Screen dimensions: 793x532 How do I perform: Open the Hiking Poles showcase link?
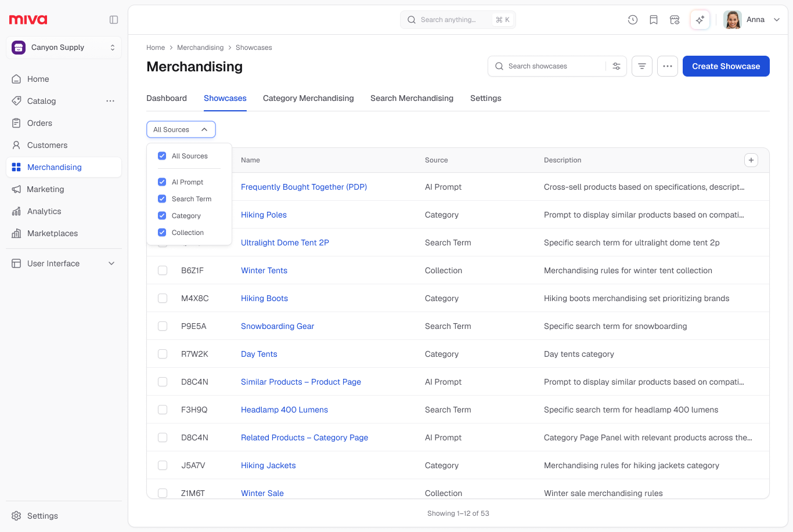264,215
